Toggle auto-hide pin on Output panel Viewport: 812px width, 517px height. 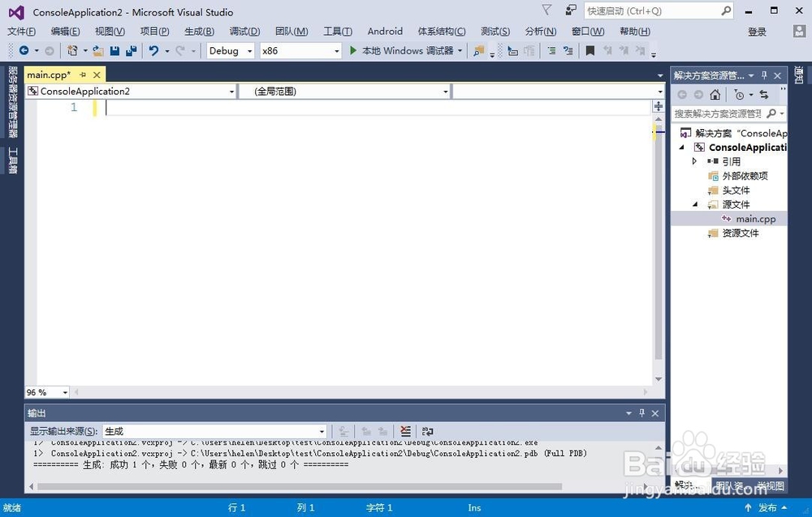coord(642,413)
